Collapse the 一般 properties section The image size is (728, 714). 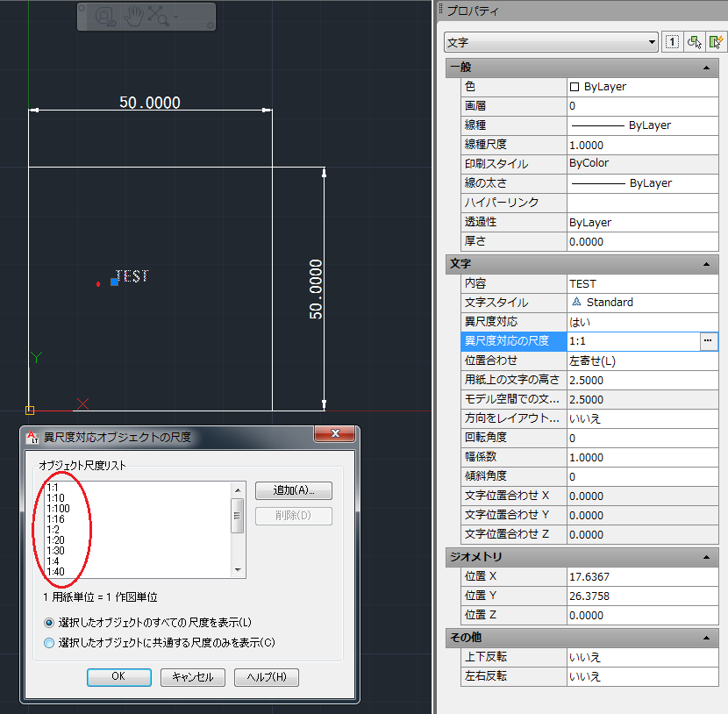click(x=706, y=68)
